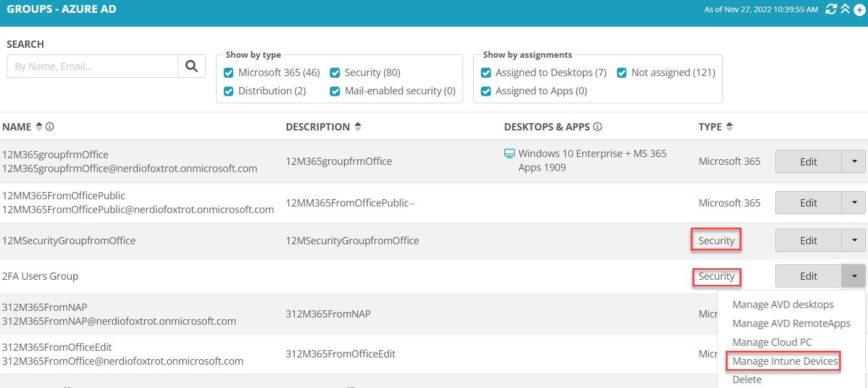Open dropdown arrow for 12MM365FromOfficePublic row
The width and height of the screenshot is (868, 388).
click(854, 203)
